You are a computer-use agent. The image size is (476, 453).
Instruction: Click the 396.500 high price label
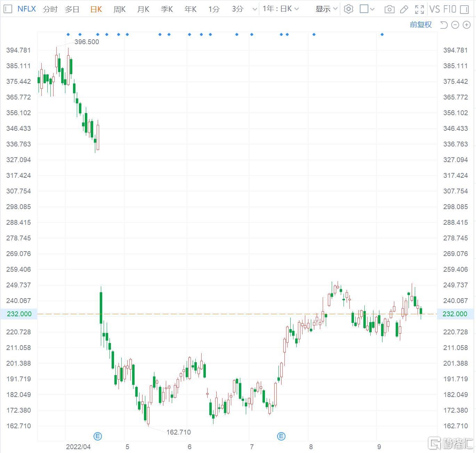(x=87, y=42)
